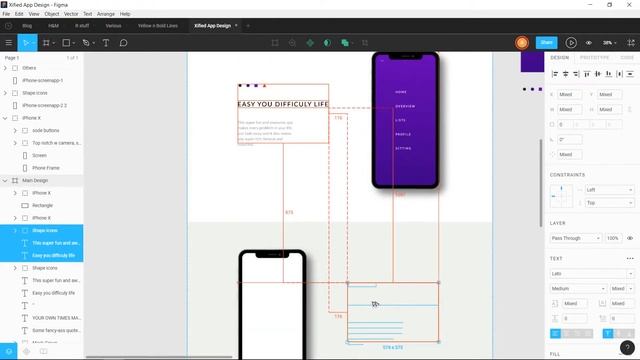Select the Frame tool
This screenshot has width=640, height=360.
(x=47, y=43)
